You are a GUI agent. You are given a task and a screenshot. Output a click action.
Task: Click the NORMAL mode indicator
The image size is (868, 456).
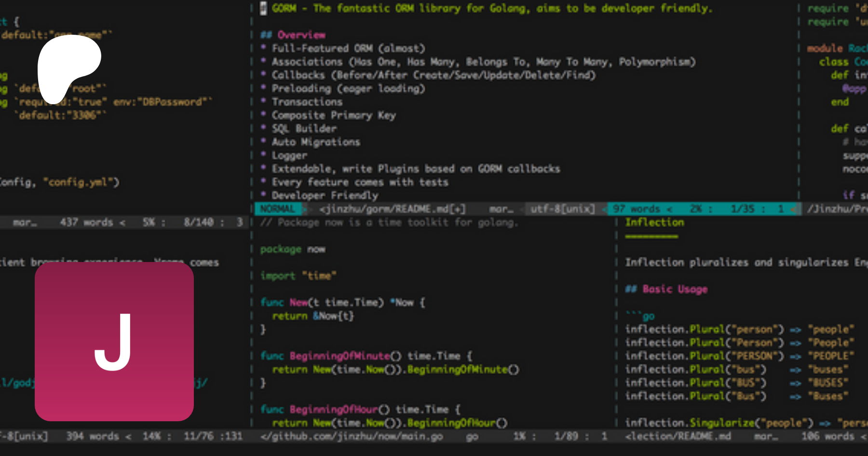pos(277,209)
